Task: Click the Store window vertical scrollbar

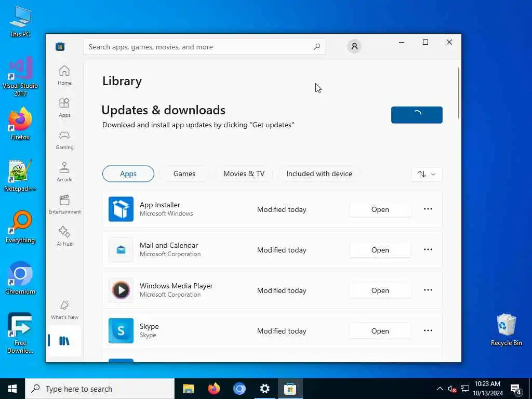Action: [459, 94]
